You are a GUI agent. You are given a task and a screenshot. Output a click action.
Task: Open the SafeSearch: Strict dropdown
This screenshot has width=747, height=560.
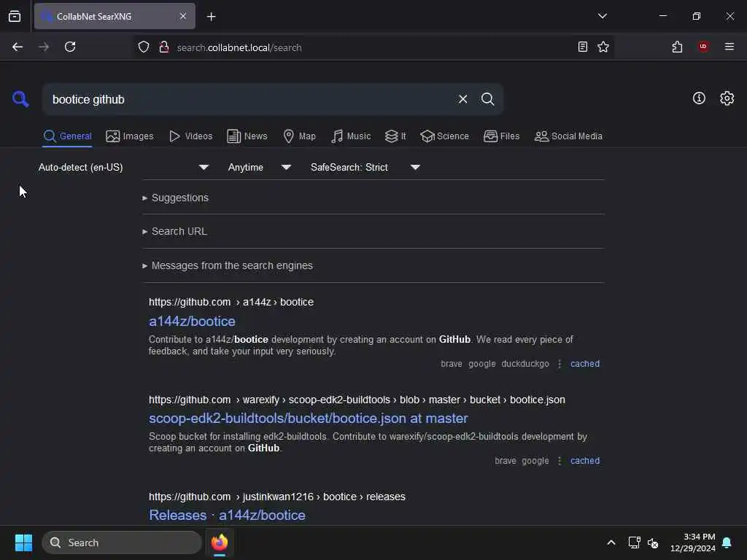365,167
